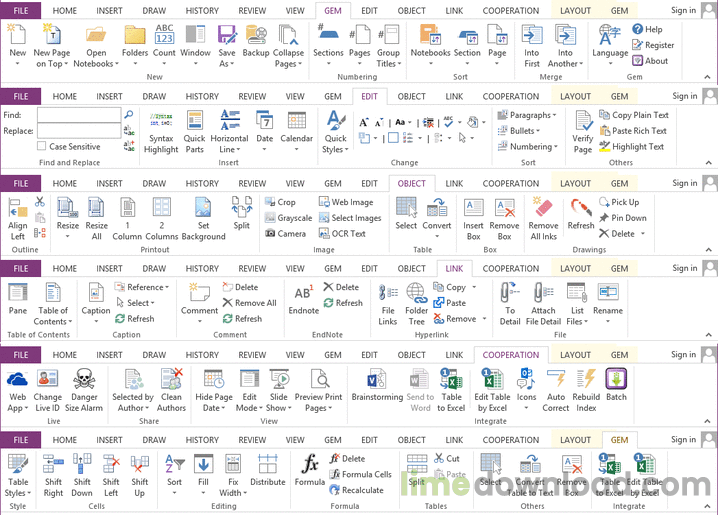Open the highlighted COOPERATION tab

(x=511, y=355)
